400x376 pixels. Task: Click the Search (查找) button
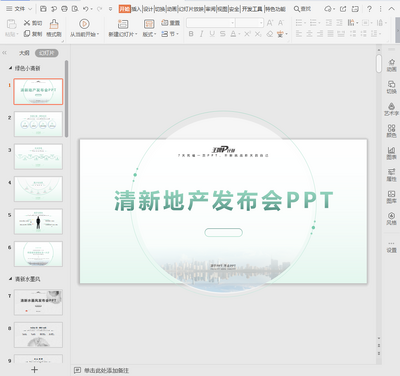click(302, 9)
